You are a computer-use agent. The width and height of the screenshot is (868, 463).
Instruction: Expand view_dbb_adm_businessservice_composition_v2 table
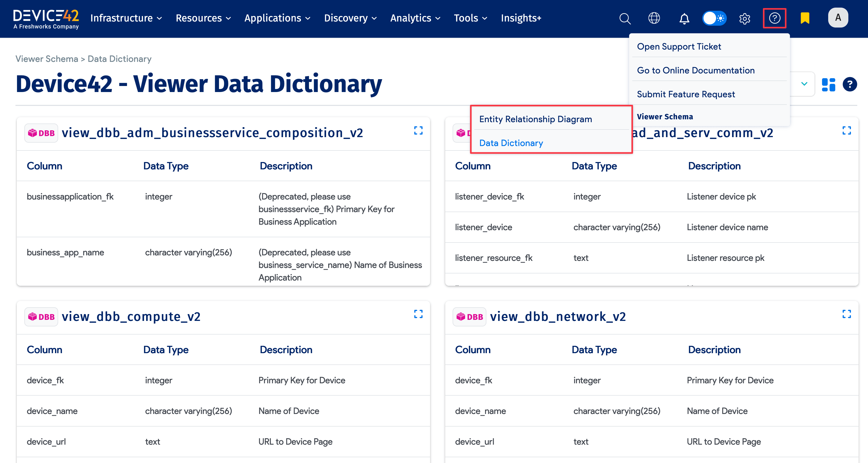pyautogui.click(x=418, y=131)
